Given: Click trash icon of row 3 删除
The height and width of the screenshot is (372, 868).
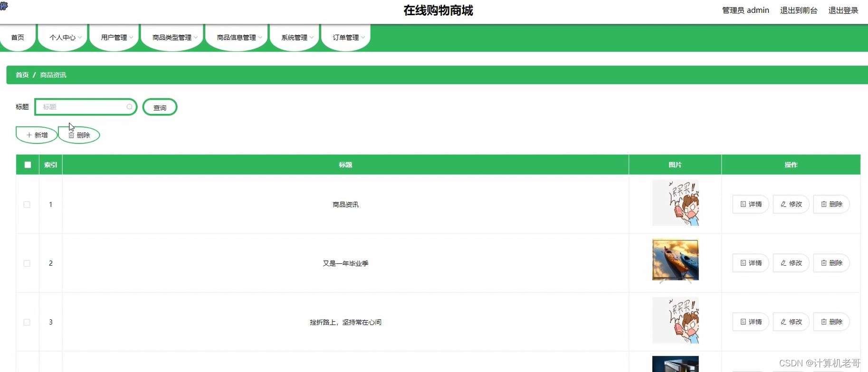Looking at the screenshot, I should 824,322.
